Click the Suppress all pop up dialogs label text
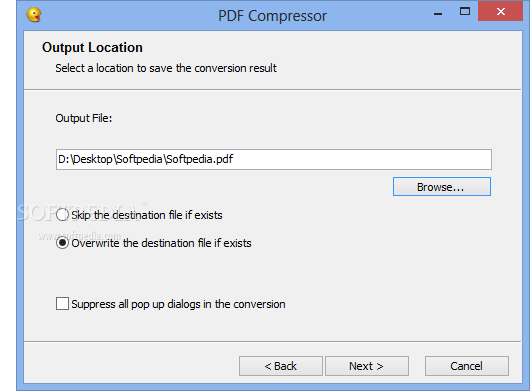 coord(178,304)
